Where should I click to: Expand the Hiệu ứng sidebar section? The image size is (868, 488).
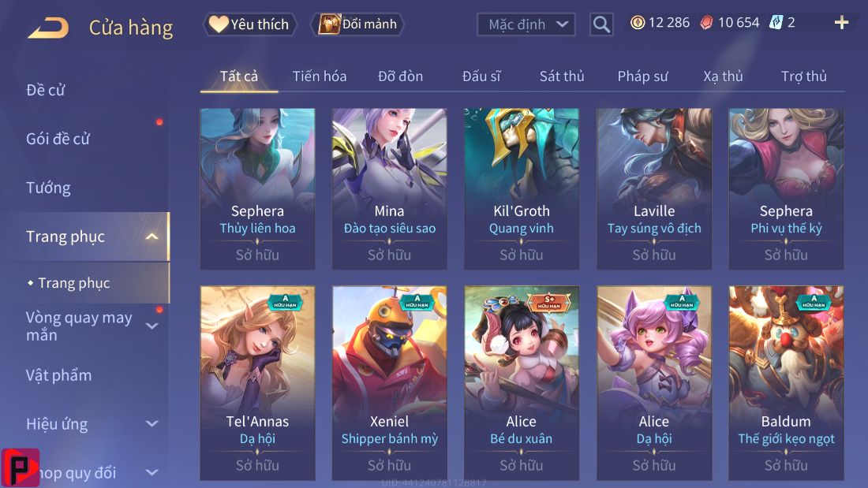[x=152, y=424]
